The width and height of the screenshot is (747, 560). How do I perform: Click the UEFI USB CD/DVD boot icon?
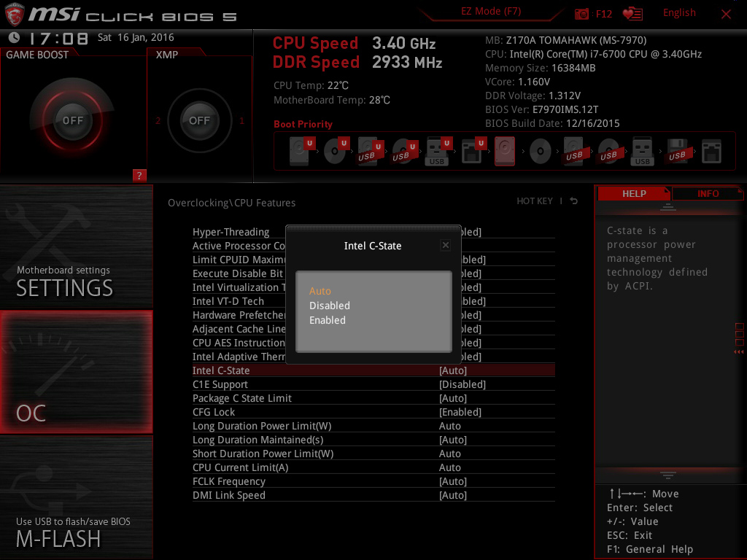coord(405,151)
